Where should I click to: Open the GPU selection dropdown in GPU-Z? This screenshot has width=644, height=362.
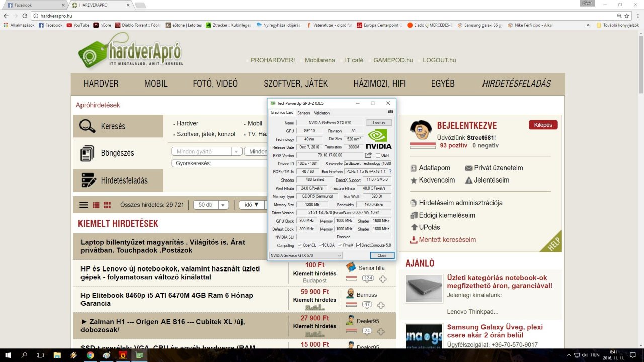(x=305, y=255)
